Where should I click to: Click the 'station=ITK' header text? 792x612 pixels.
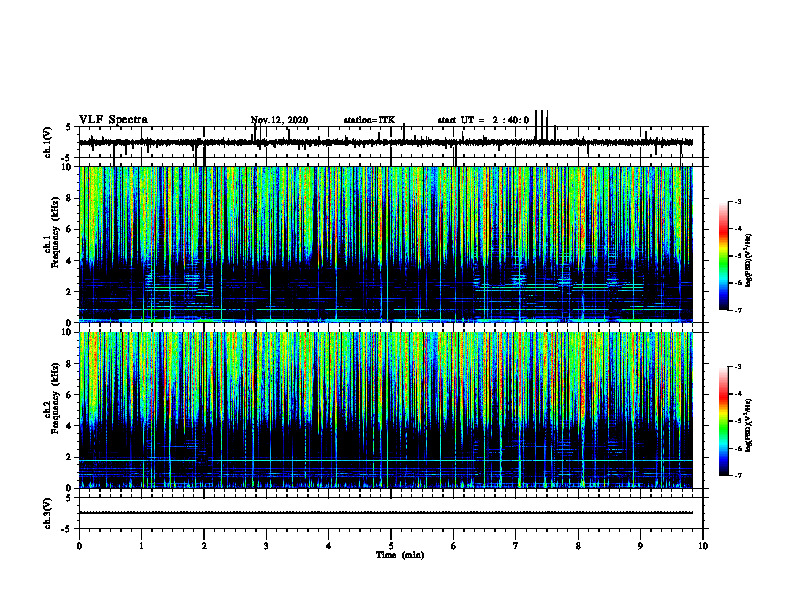(x=369, y=120)
